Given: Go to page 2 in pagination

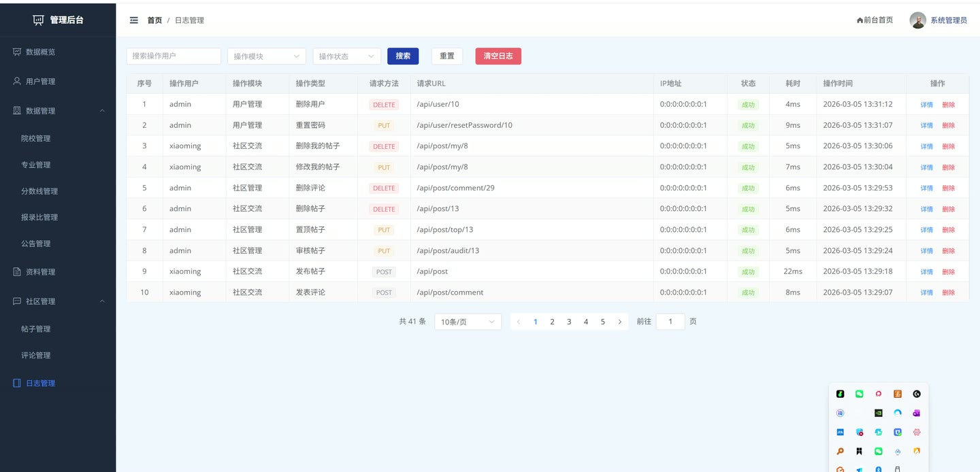Looking at the screenshot, I should [552, 322].
